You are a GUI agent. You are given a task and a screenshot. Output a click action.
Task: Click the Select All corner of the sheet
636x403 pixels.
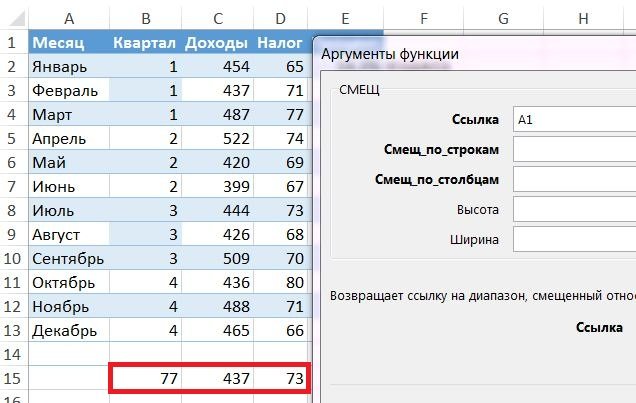click(12, 18)
